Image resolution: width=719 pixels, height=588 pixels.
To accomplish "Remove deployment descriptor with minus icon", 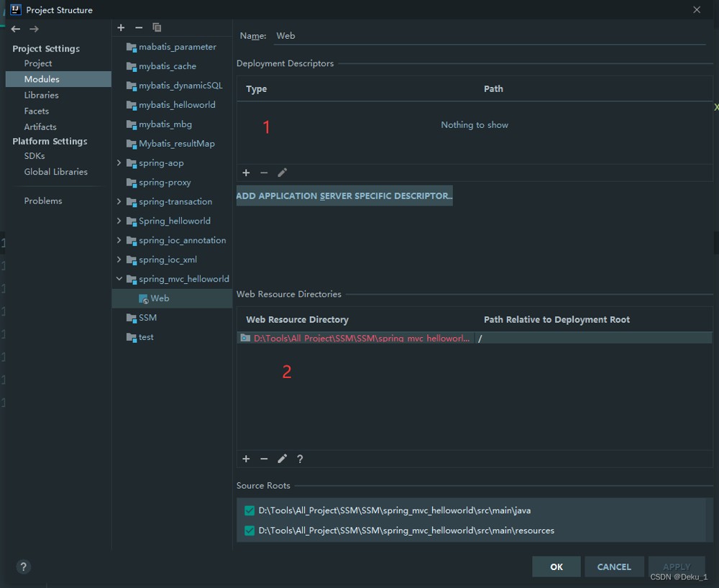I will [x=264, y=173].
